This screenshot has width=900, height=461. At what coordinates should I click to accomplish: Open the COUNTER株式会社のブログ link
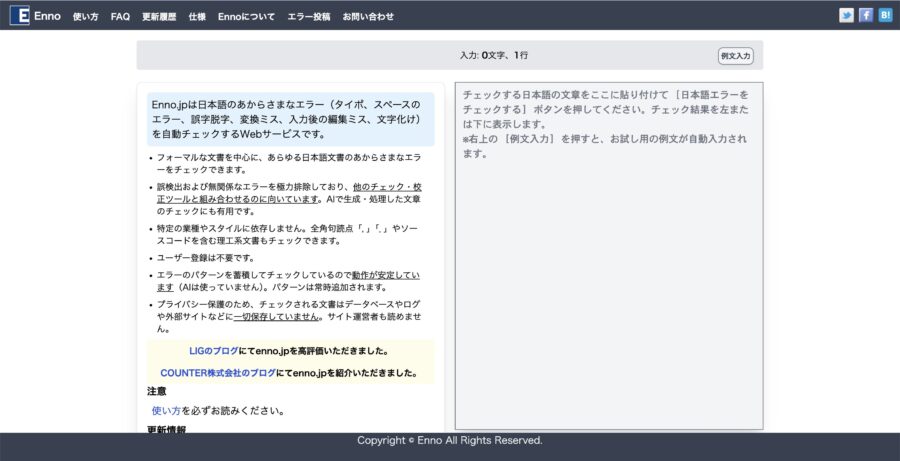coord(218,373)
